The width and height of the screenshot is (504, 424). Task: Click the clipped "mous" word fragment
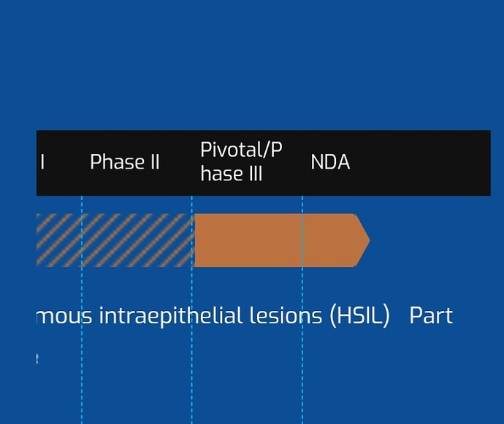click(64, 316)
